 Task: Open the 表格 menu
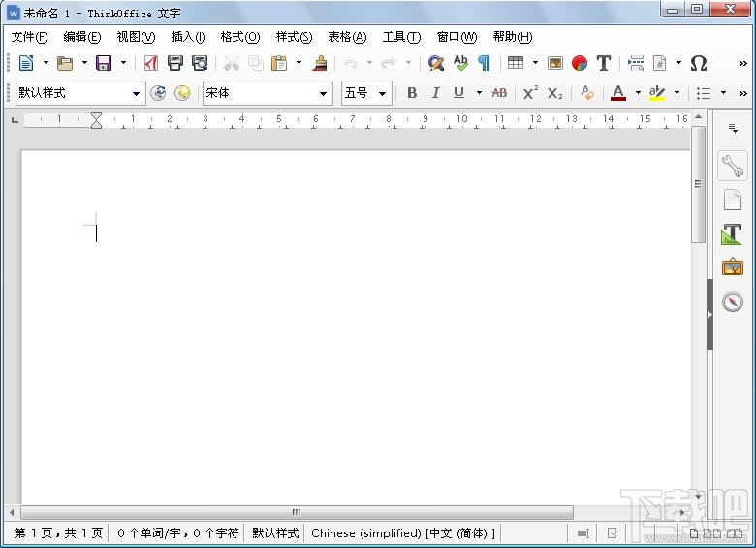347,37
